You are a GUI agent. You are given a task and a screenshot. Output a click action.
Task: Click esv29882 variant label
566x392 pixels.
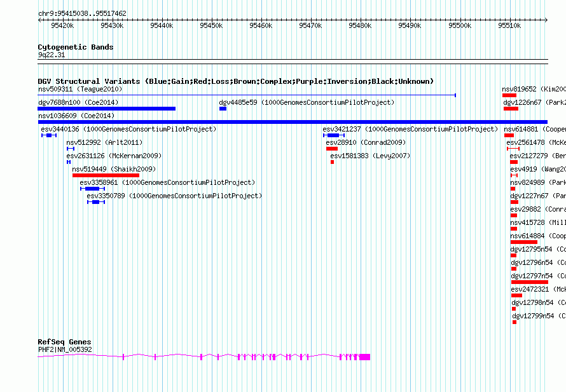[538, 209]
